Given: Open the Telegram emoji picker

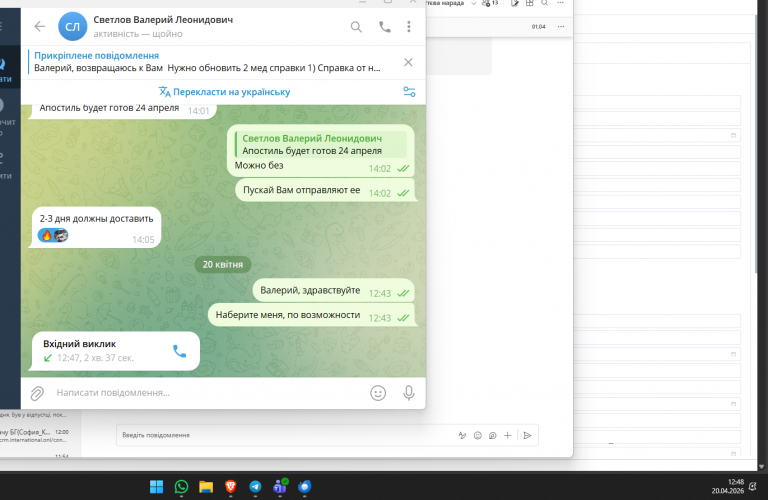Looking at the screenshot, I should (378, 393).
